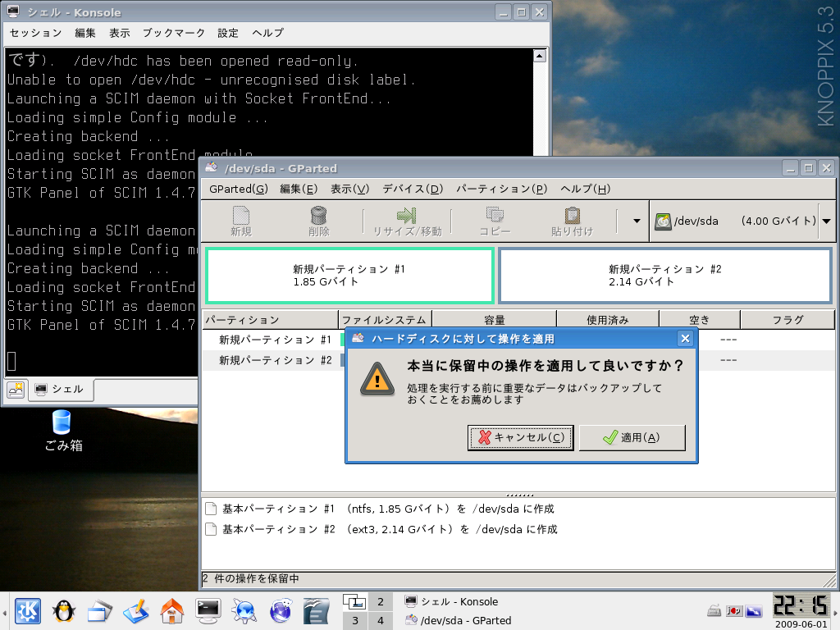Hide the panel using the right edge arrow

[836, 611]
